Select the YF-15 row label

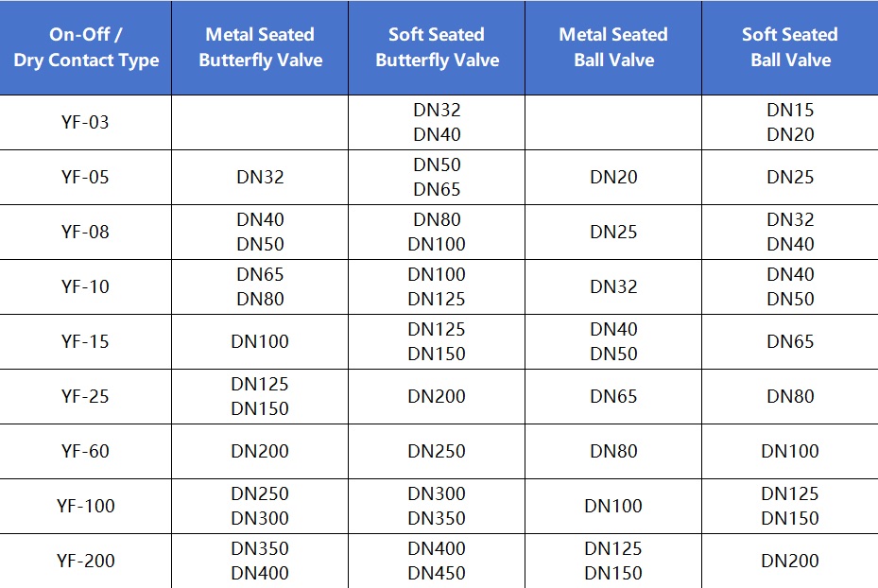point(85,341)
